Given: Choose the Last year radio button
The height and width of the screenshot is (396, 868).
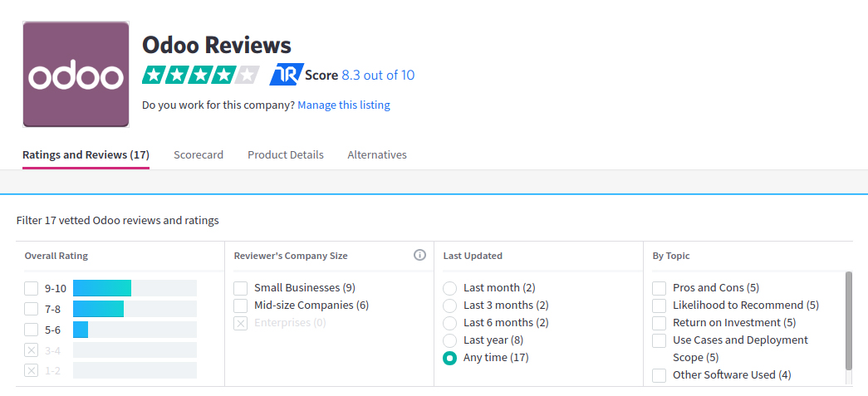Looking at the screenshot, I should pyautogui.click(x=450, y=340).
